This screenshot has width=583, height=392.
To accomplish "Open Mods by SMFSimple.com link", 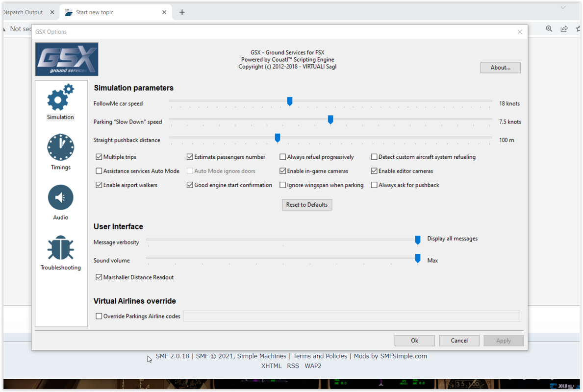I will (x=390, y=356).
